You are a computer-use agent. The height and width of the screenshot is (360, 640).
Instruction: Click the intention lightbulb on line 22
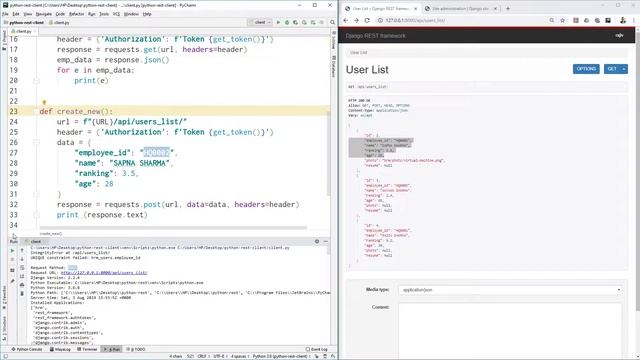44,102
